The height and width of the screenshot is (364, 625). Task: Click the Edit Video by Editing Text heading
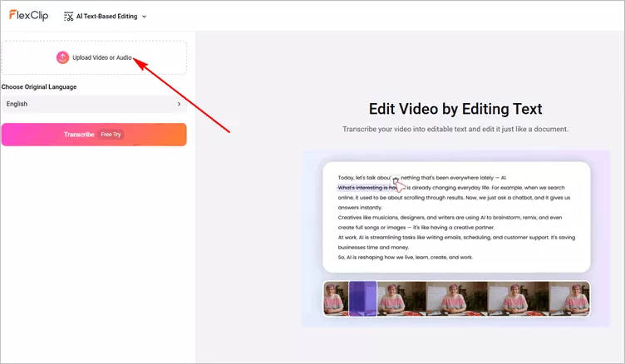tap(455, 109)
